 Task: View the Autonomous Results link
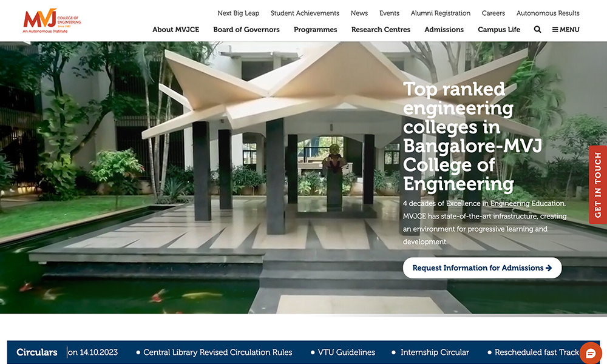548,13
